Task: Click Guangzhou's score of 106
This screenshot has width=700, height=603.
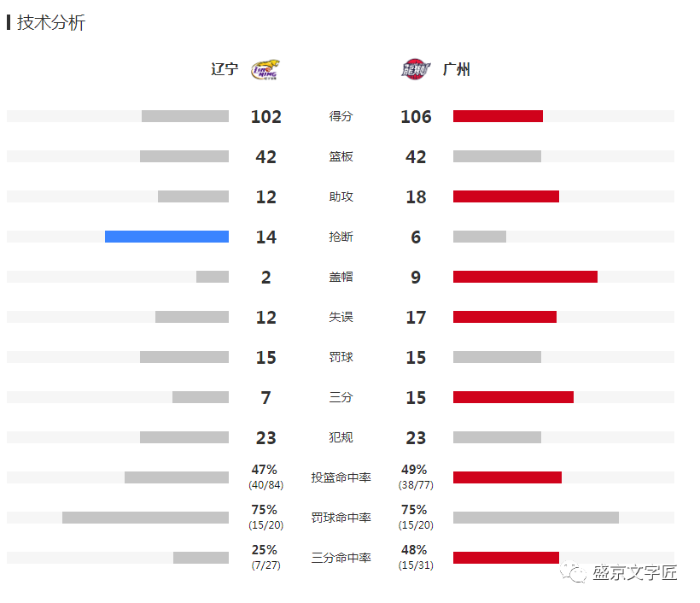Action: [x=416, y=116]
